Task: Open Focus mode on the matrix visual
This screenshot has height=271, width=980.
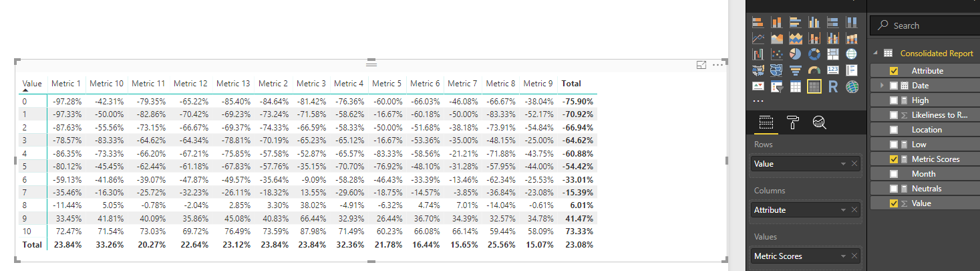Action: [701, 65]
